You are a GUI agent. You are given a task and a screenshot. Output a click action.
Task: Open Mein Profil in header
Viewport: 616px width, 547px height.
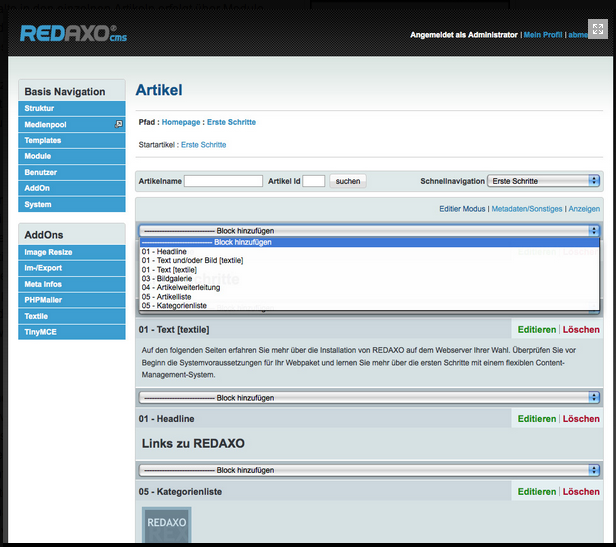(x=542, y=35)
